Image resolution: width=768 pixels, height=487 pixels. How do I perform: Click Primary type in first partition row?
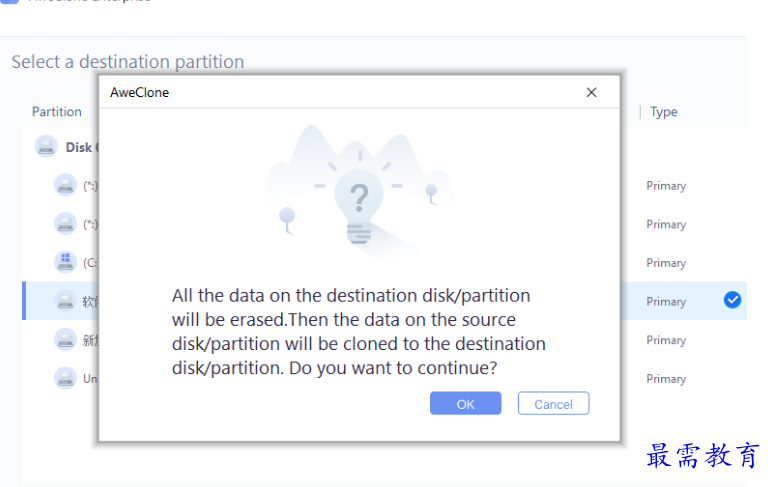pyautogui.click(x=666, y=186)
